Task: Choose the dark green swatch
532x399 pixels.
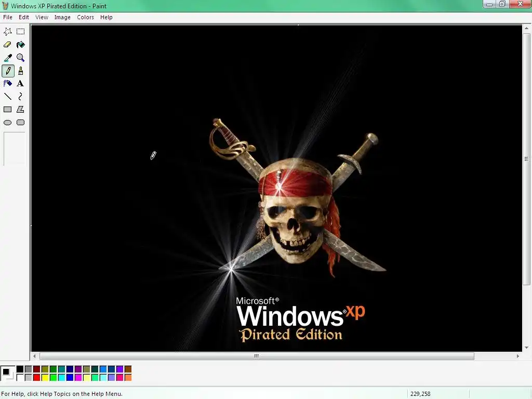Action: pos(54,369)
